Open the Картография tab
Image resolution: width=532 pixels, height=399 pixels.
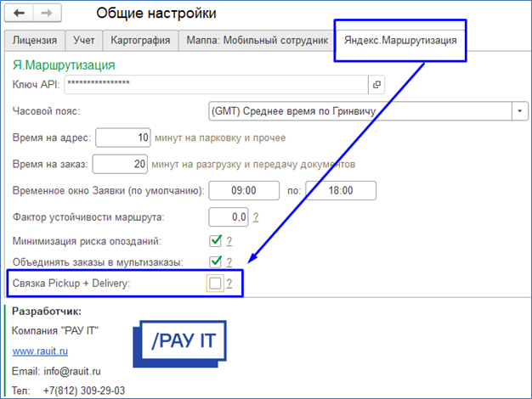[140, 41]
